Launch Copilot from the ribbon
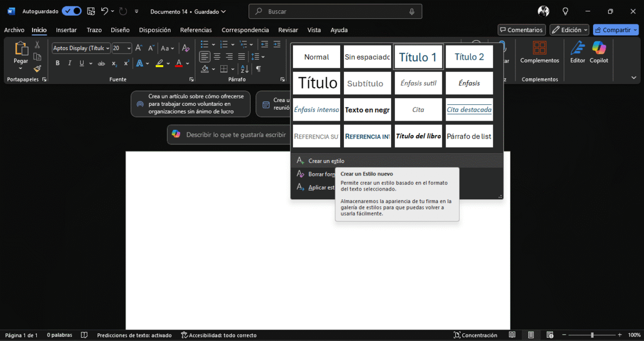Viewport: 644px width, 341px height. 599,53
